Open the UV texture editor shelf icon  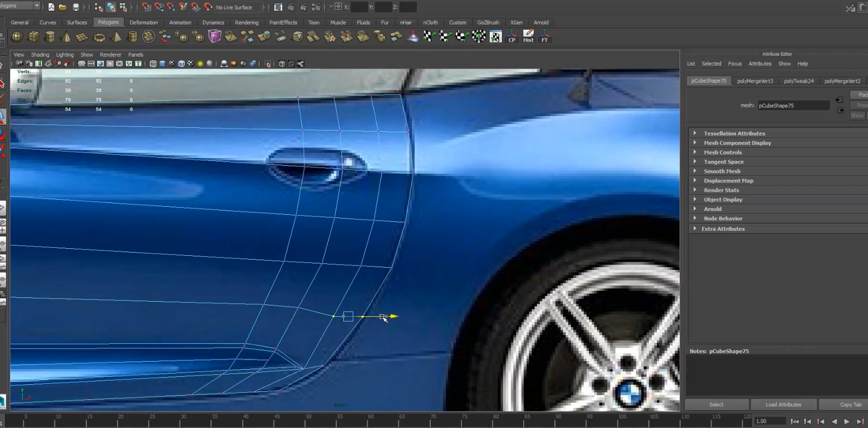click(x=496, y=37)
